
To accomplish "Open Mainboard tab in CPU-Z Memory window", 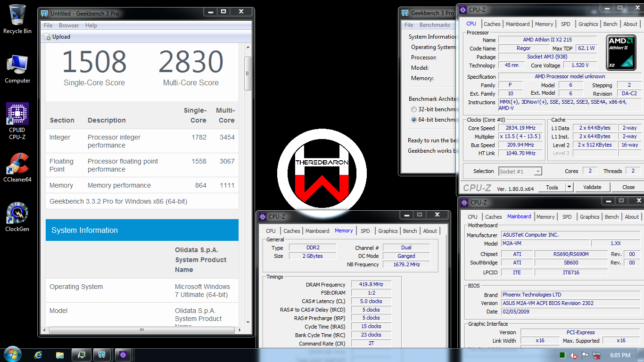I will pyautogui.click(x=317, y=231).
